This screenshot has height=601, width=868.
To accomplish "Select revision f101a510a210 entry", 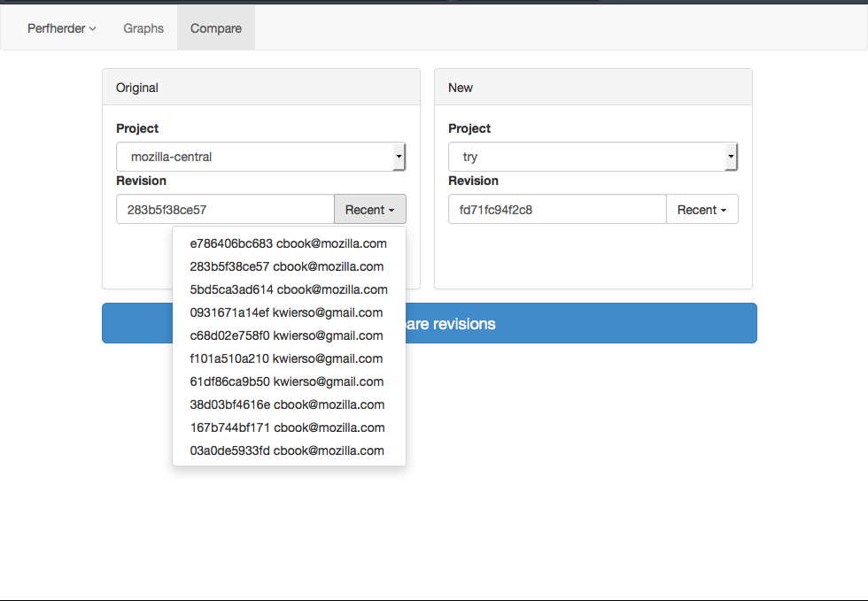I will [286, 358].
